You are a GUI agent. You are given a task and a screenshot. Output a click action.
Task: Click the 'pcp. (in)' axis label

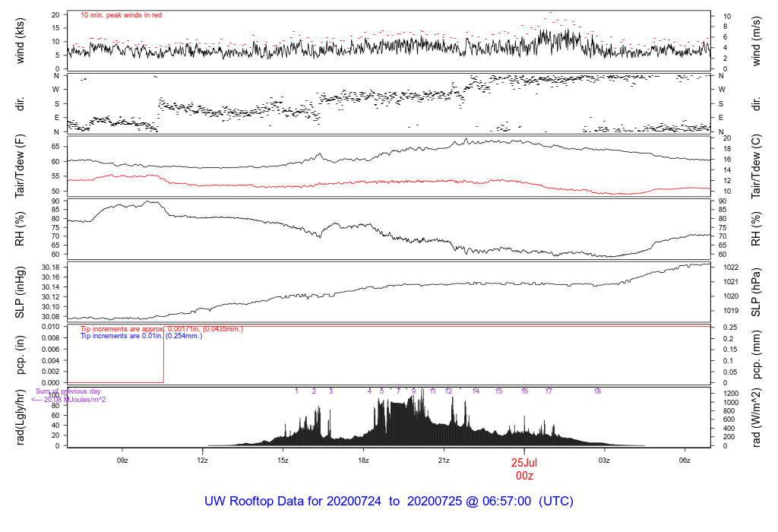pyautogui.click(x=20, y=356)
